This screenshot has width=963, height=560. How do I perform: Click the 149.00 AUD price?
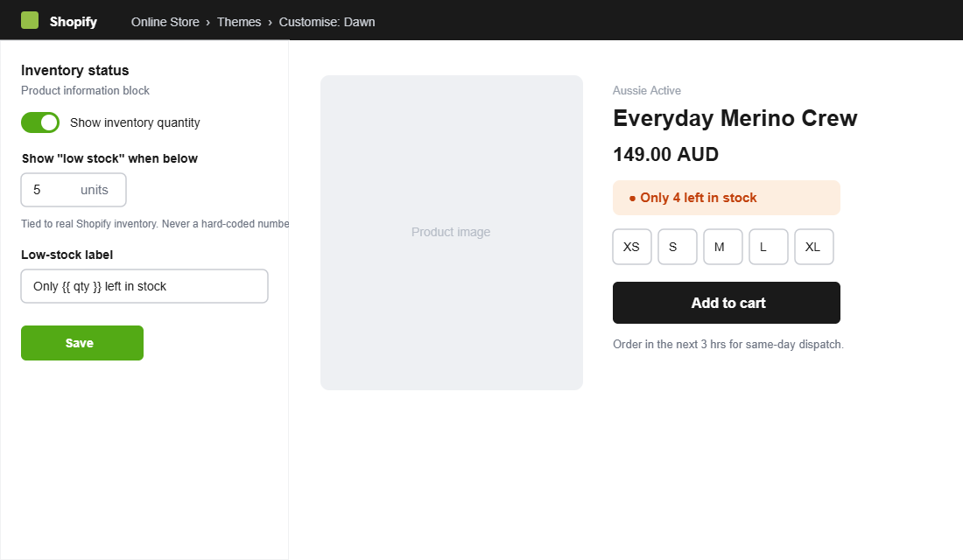click(665, 154)
